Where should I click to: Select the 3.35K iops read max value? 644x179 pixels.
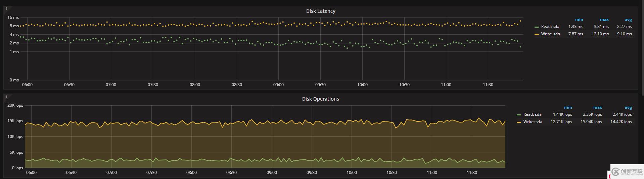tap(592, 114)
